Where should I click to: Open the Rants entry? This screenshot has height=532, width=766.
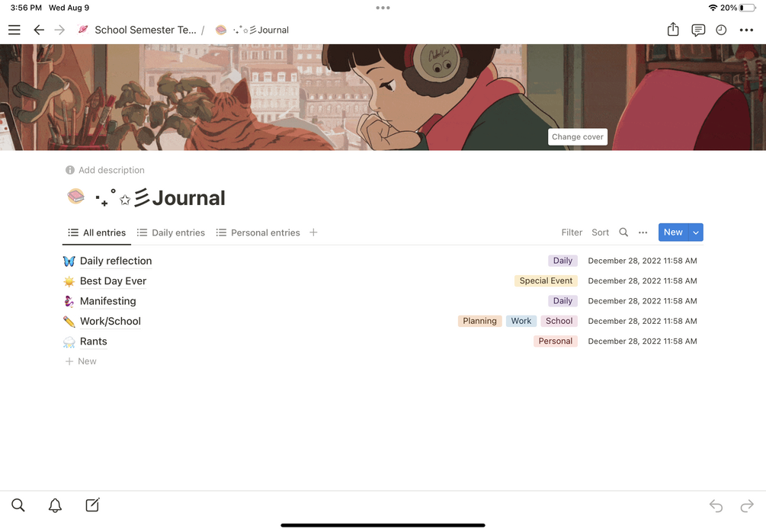click(93, 341)
